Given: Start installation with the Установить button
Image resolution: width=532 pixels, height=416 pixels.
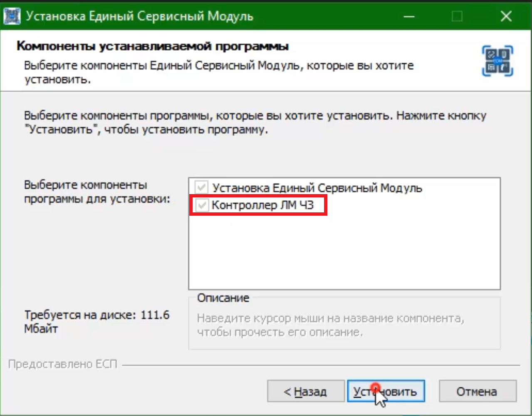Looking at the screenshot, I should 386,391.
